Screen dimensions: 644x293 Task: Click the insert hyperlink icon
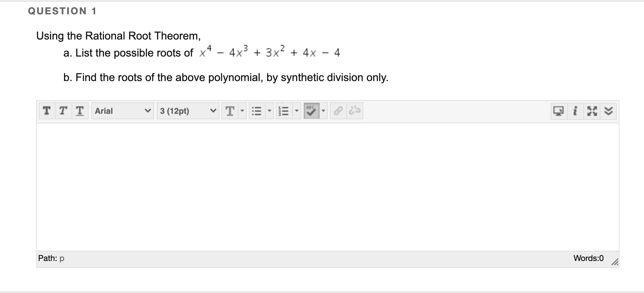338,110
